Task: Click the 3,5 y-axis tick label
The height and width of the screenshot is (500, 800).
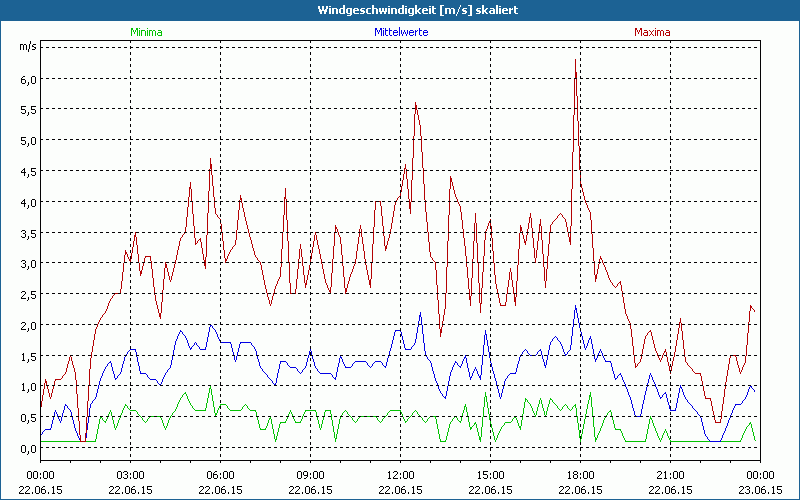Action: [x=28, y=233]
